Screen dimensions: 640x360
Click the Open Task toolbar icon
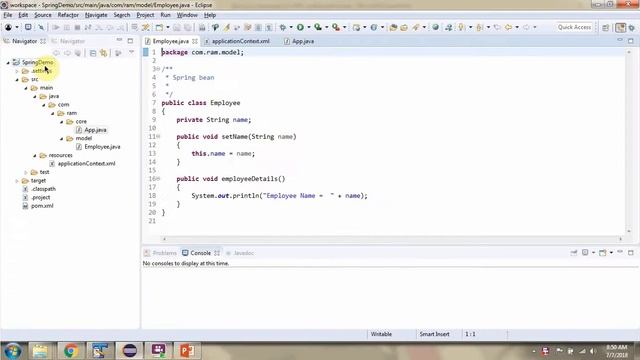coord(404,27)
